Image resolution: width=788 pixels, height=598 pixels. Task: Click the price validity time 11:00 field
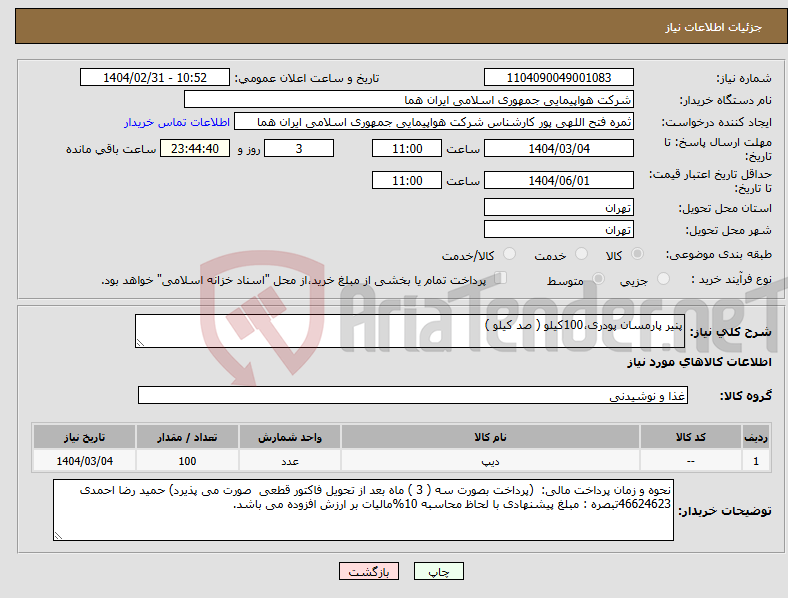pyautogui.click(x=407, y=180)
